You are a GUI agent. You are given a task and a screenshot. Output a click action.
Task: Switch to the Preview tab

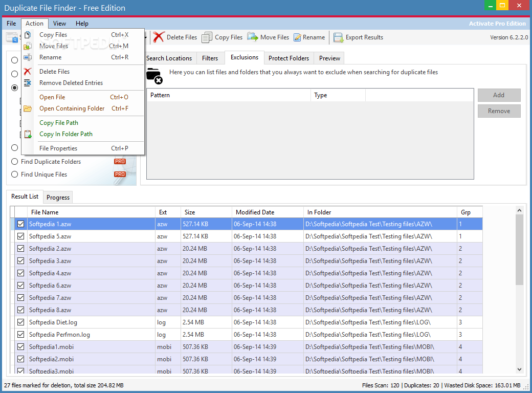click(329, 58)
